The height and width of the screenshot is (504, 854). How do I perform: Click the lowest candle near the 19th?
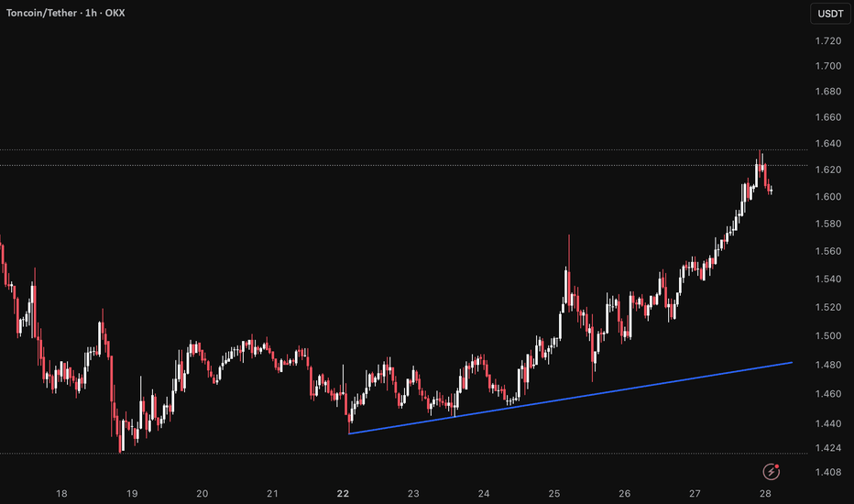[120, 436]
